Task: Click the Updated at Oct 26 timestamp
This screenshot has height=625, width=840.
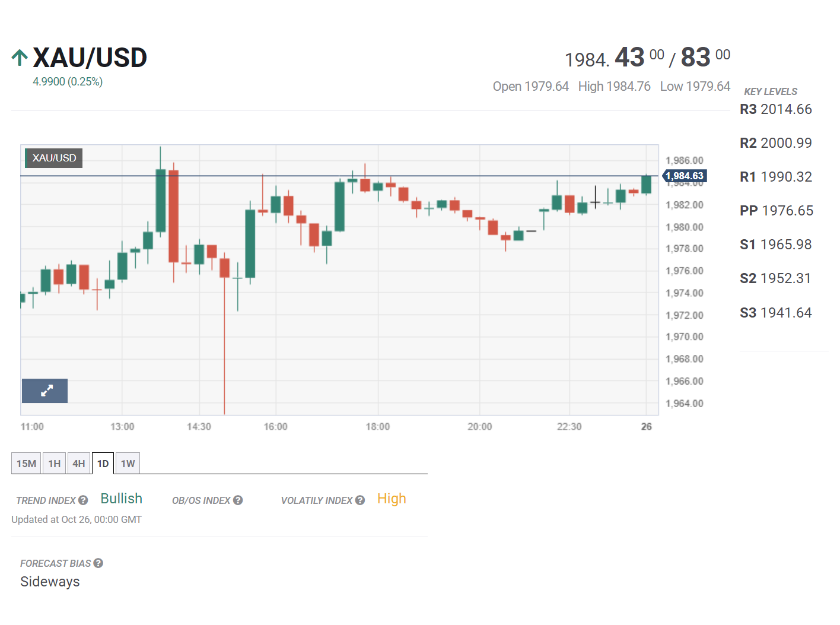Action: 77,519
